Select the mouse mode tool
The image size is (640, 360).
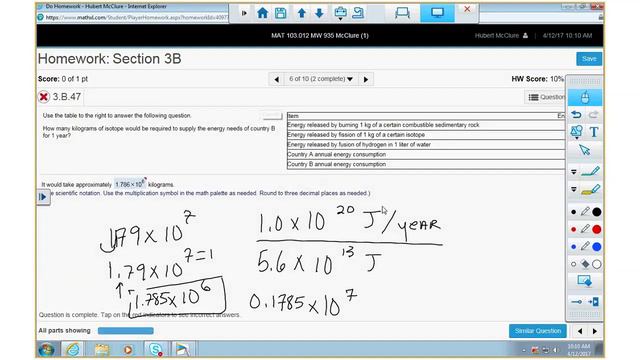click(x=585, y=98)
